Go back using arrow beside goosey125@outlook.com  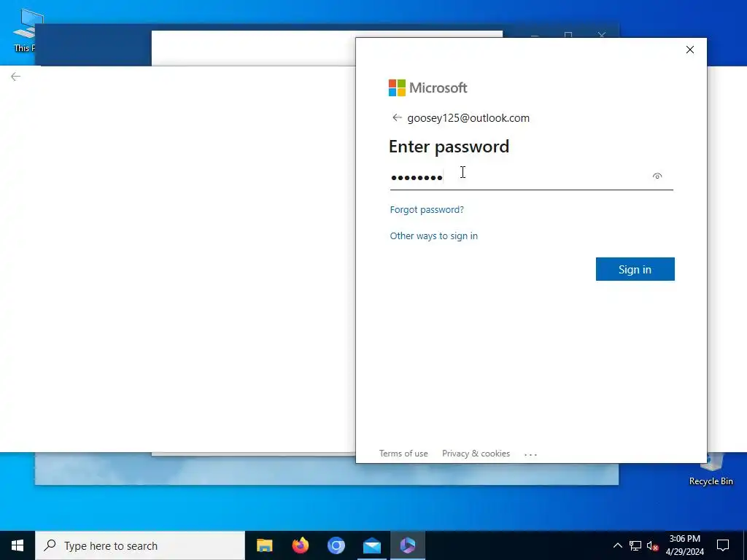click(397, 117)
